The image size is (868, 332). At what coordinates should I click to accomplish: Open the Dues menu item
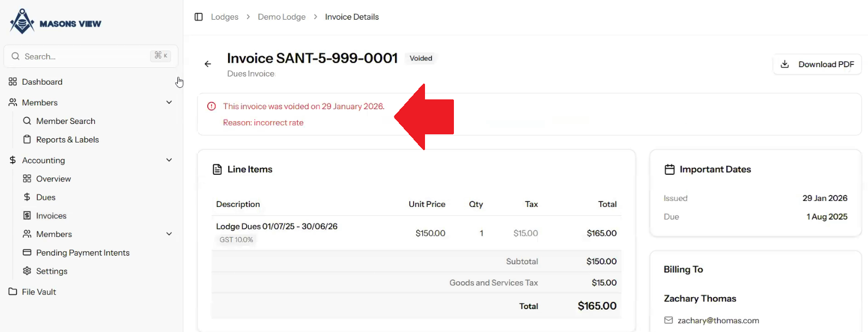pos(46,197)
